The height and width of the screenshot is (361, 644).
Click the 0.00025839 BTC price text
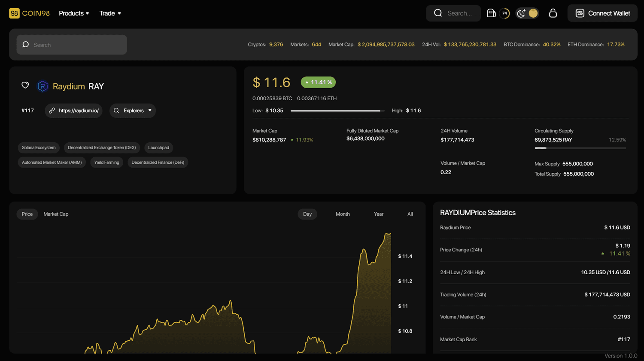[272, 98]
